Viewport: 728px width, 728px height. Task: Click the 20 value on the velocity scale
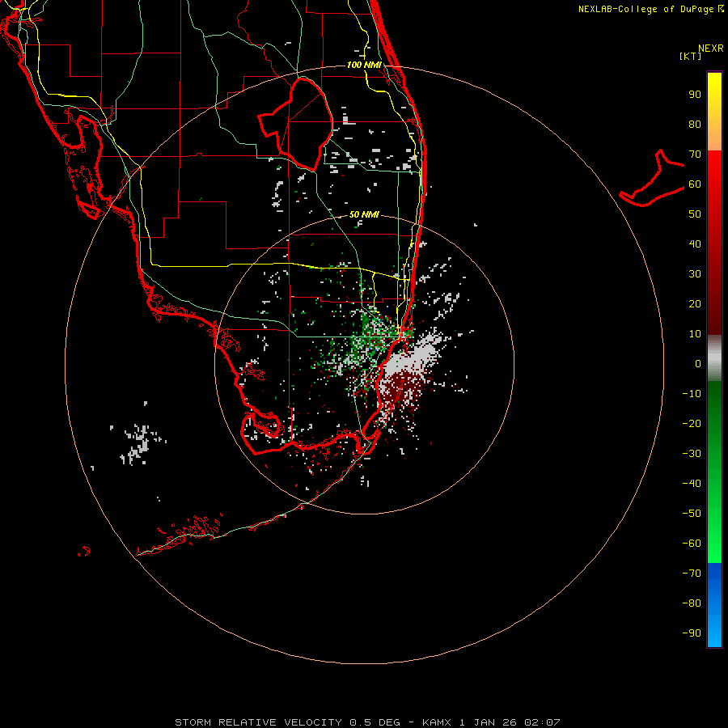tap(695, 303)
